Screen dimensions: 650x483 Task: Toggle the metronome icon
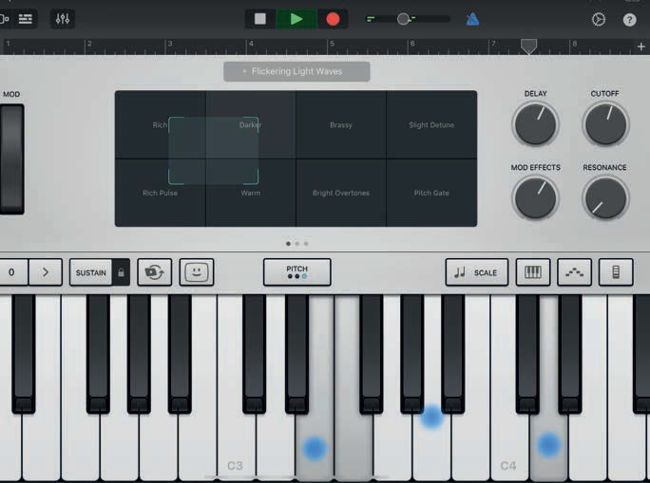473,19
